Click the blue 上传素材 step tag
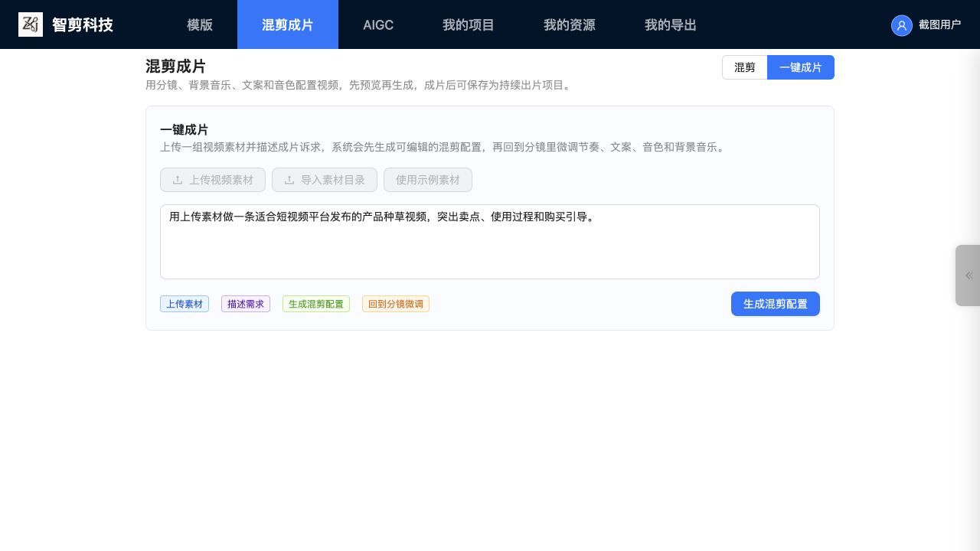 (185, 304)
